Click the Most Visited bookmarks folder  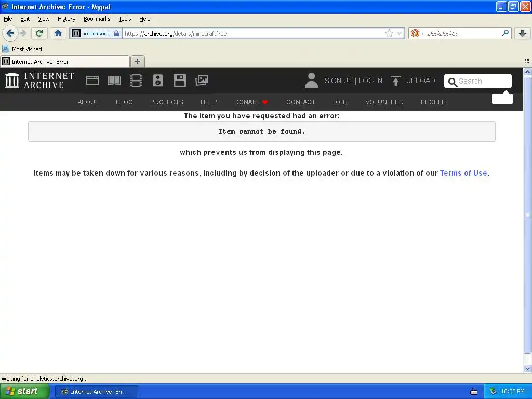(22, 49)
